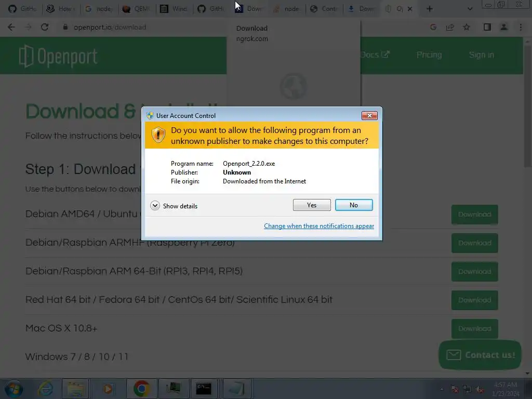
Task: Click the Google icon in address bar
Action: point(433,27)
